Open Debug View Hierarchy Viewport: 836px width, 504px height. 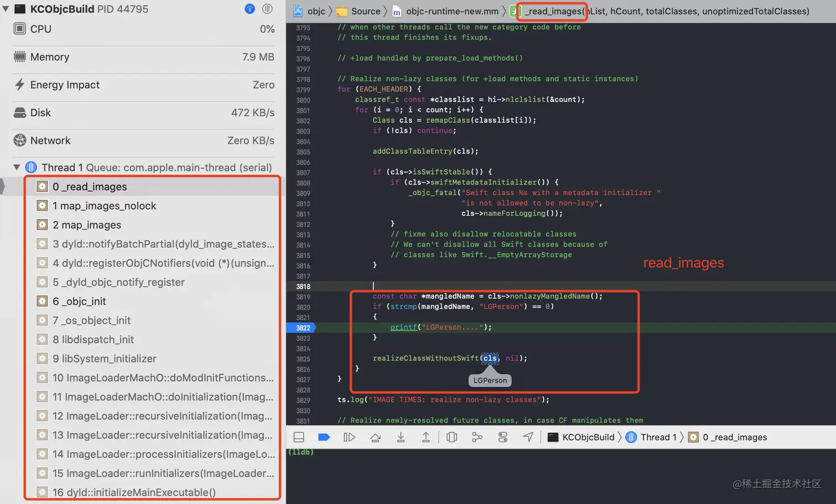tap(452, 437)
